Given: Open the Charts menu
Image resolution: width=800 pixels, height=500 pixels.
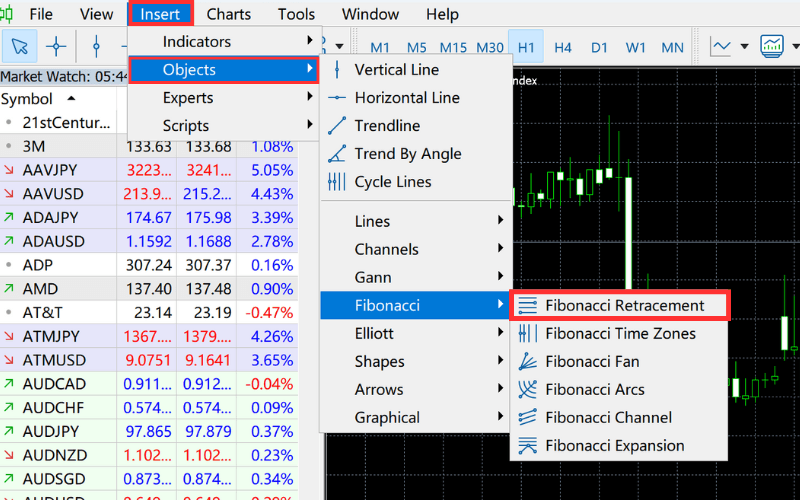Looking at the screenshot, I should click(229, 14).
